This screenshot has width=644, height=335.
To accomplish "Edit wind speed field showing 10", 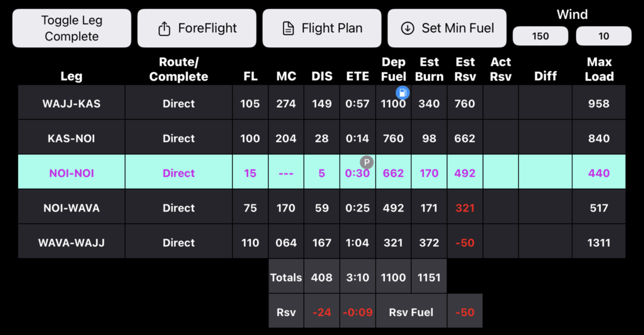I will coord(604,36).
